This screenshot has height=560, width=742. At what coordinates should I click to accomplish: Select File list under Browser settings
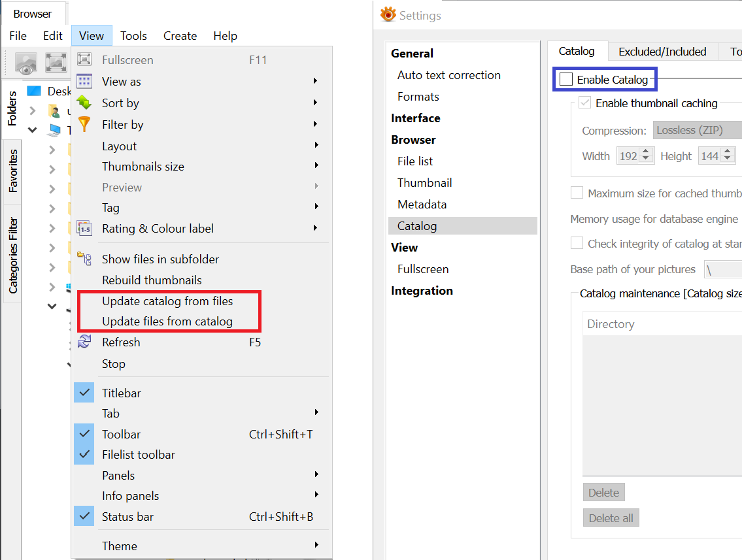click(415, 161)
